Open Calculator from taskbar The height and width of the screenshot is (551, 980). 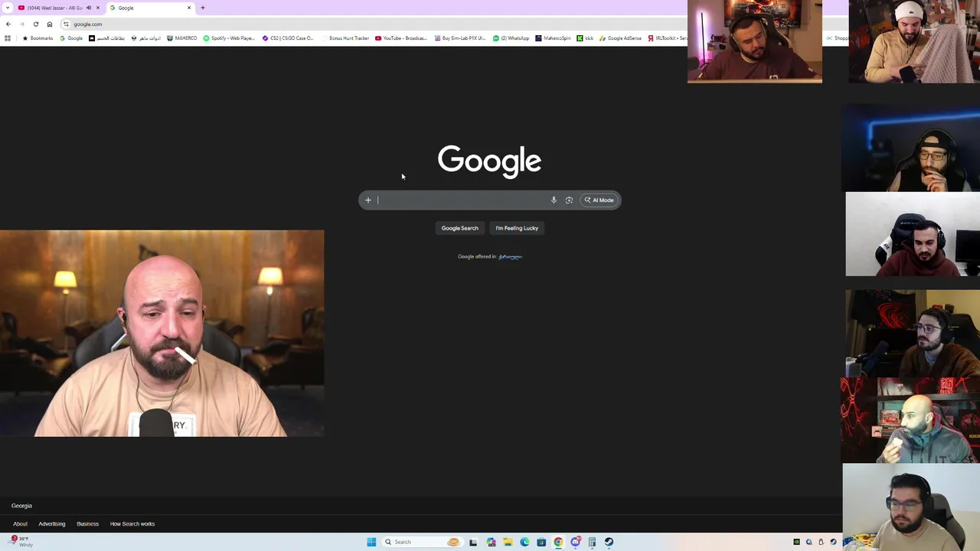(592, 542)
